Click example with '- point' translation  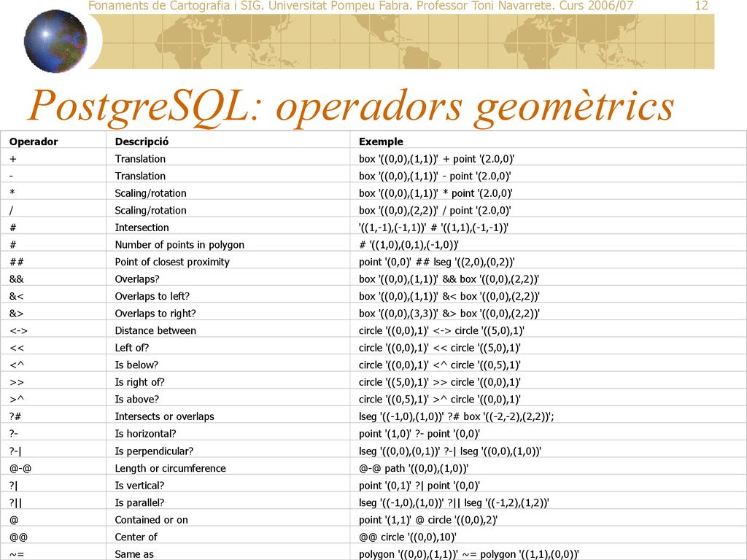(435, 176)
